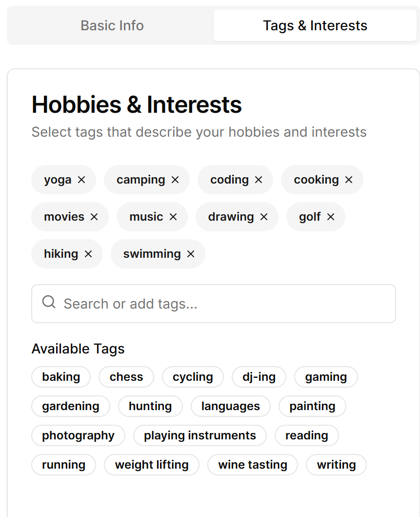Viewport: 420px width, 517px height.
Task: Select the photography tag
Action: coord(78,435)
